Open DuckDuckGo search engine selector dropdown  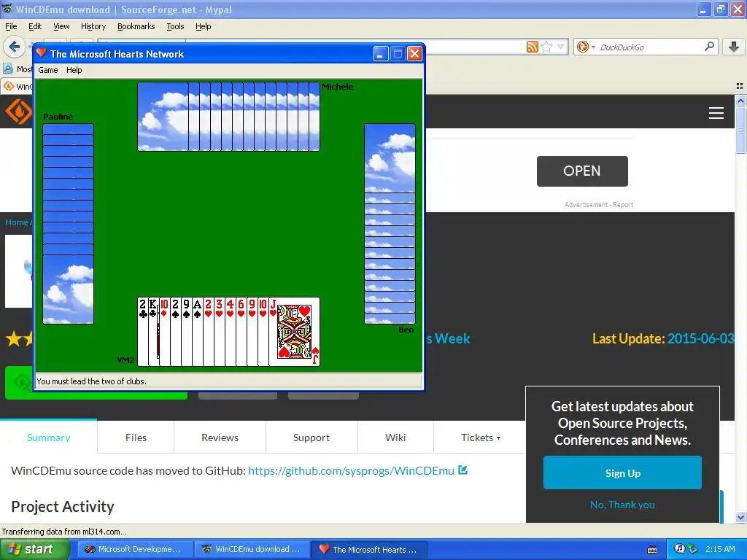click(586, 47)
